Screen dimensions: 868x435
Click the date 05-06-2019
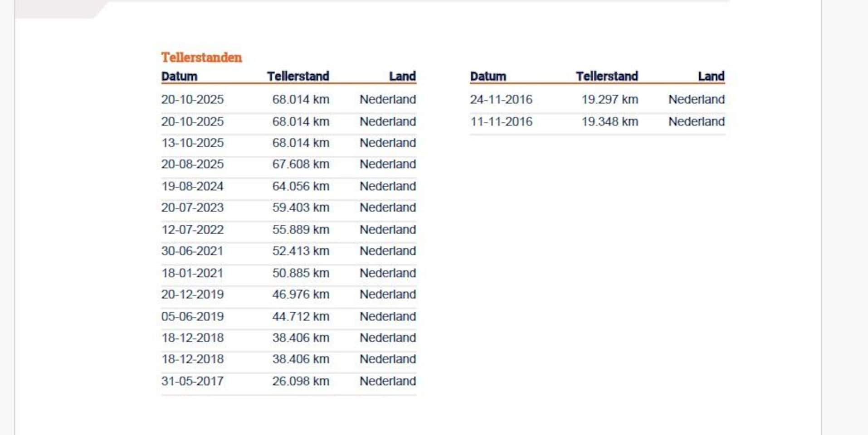point(192,317)
